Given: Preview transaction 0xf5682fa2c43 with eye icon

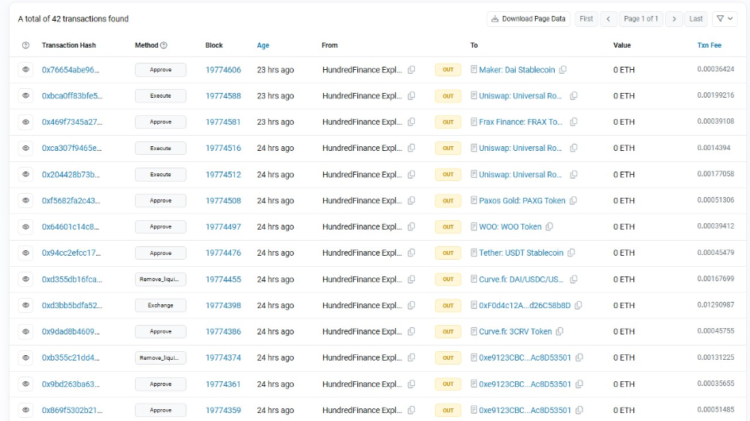Looking at the screenshot, I should [26, 200].
